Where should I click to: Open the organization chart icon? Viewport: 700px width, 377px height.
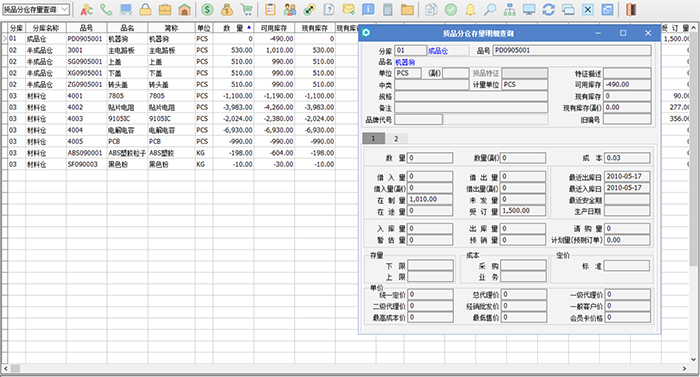[x=509, y=9]
